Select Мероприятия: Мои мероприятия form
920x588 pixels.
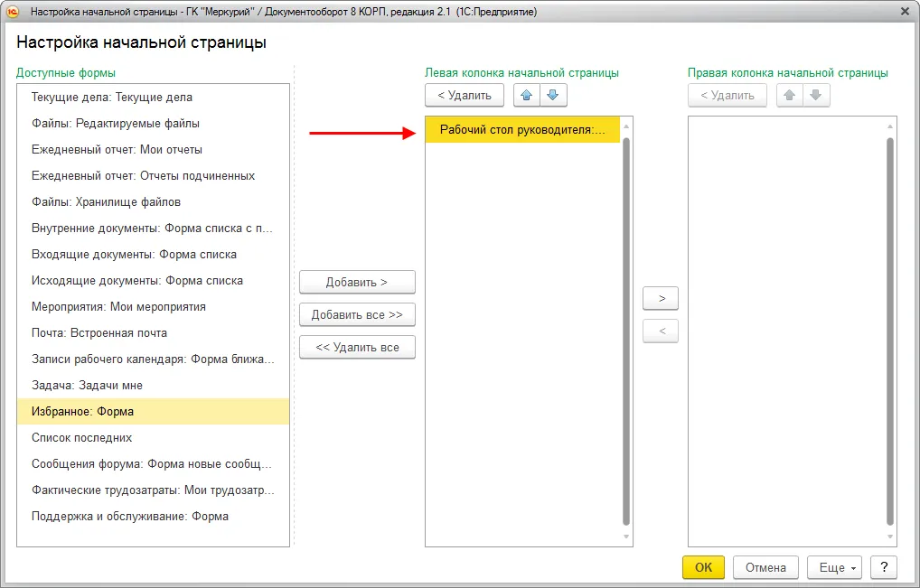click(153, 306)
